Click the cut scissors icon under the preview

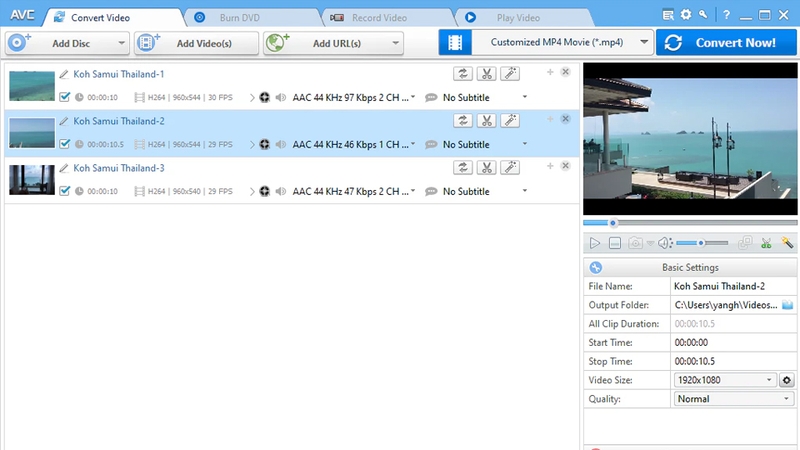click(x=766, y=243)
